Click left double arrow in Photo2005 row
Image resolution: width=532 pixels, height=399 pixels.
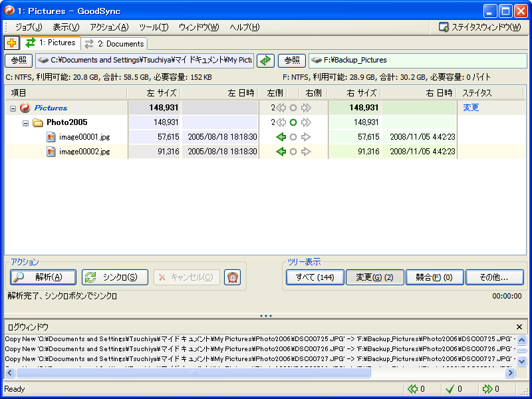coord(281,122)
